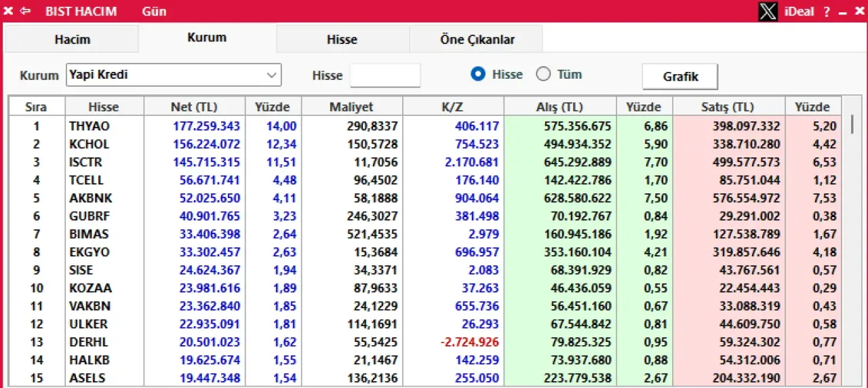This screenshot has width=868, height=388.
Task: Open the Hisse tab
Action: (342, 39)
